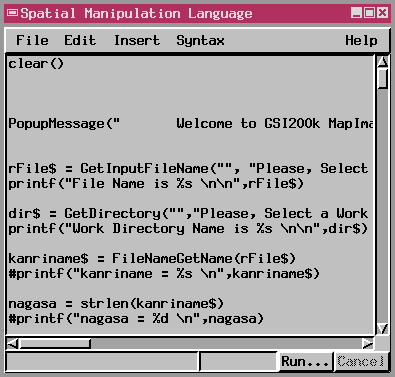Open the Syntax menu
The image size is (395, 377).
coord(200,41)
